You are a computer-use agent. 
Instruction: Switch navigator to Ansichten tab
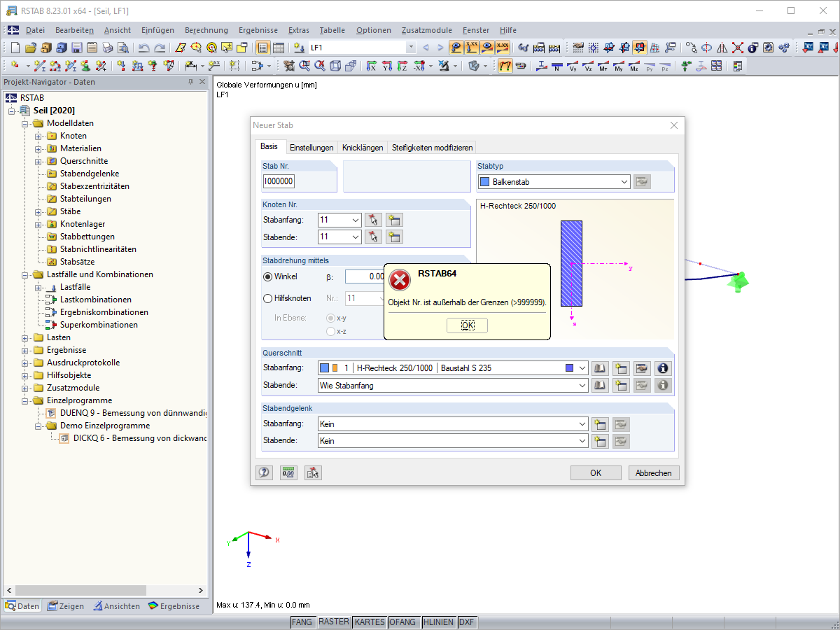click(x=117, y=606)
